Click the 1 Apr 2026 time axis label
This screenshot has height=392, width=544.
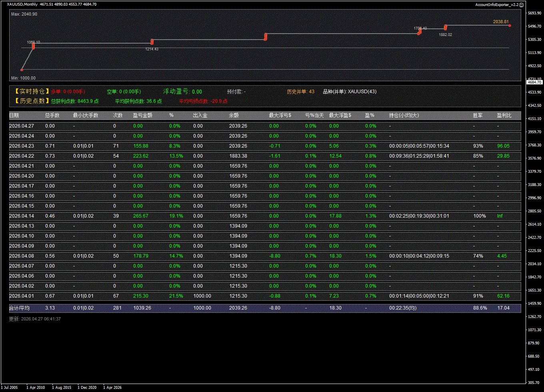112,387
